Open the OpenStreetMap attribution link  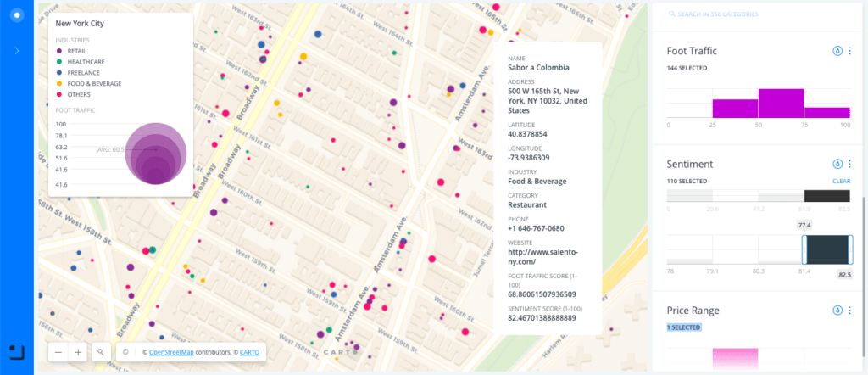click(171, 352)
